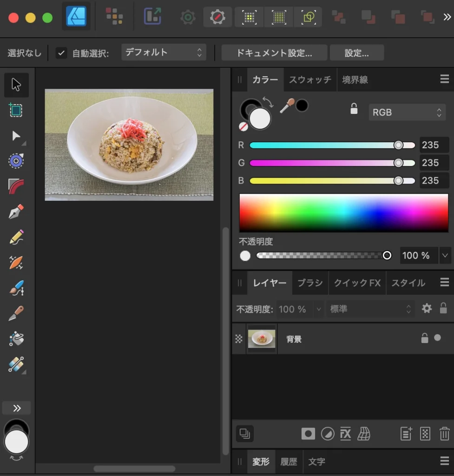Screen dimensions: 454x476
Task: Select the Pen tool
Action: (x=16, y=211)
